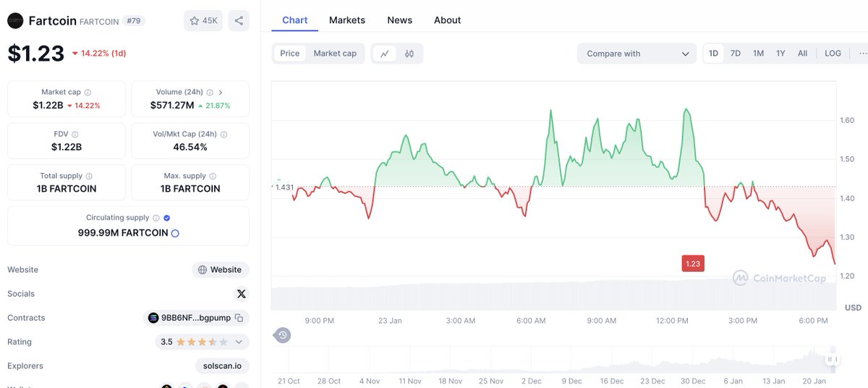Viewport: 868px width, 388px height.
Task: Click the $1.23 price heading
Action: (35, 53)
